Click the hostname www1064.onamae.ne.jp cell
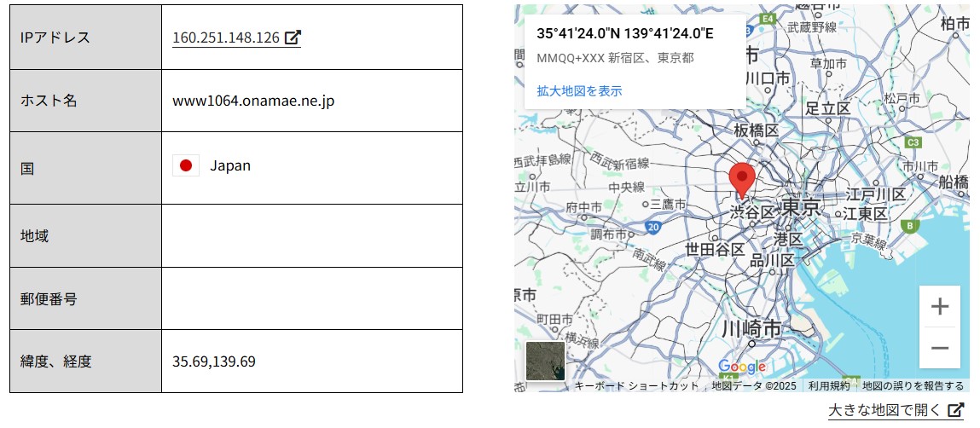 (253, 101)
